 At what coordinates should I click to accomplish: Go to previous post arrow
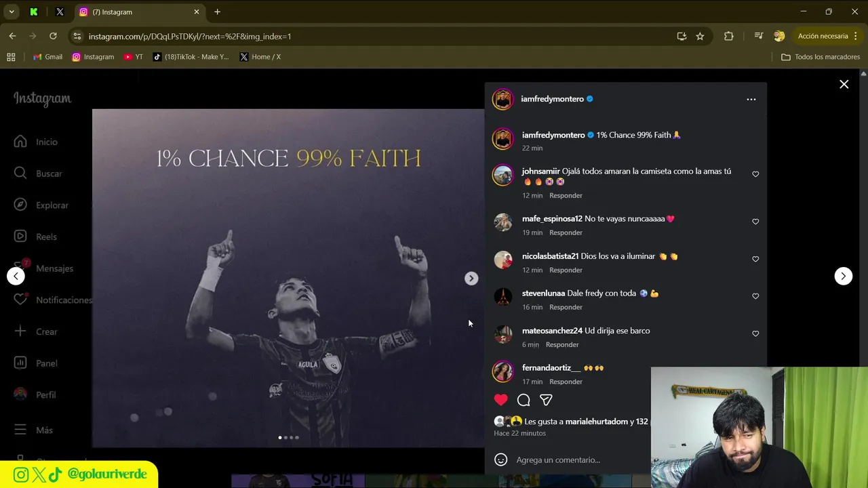click(x=16, y=276)
